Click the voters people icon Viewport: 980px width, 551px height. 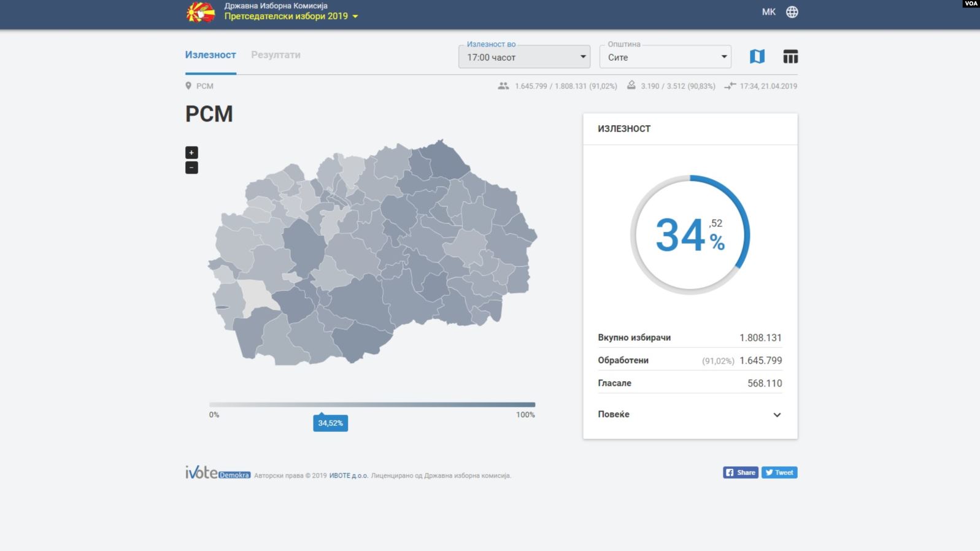503,86
